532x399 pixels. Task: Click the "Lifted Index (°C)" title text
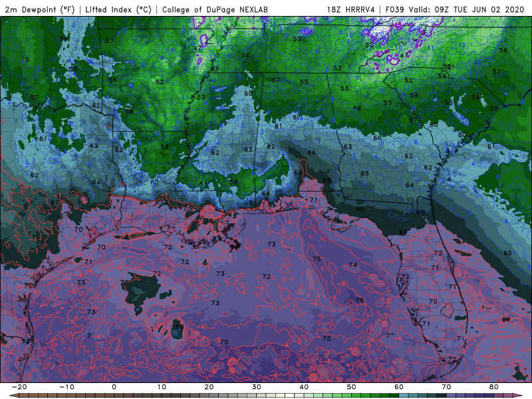(118, 9)
